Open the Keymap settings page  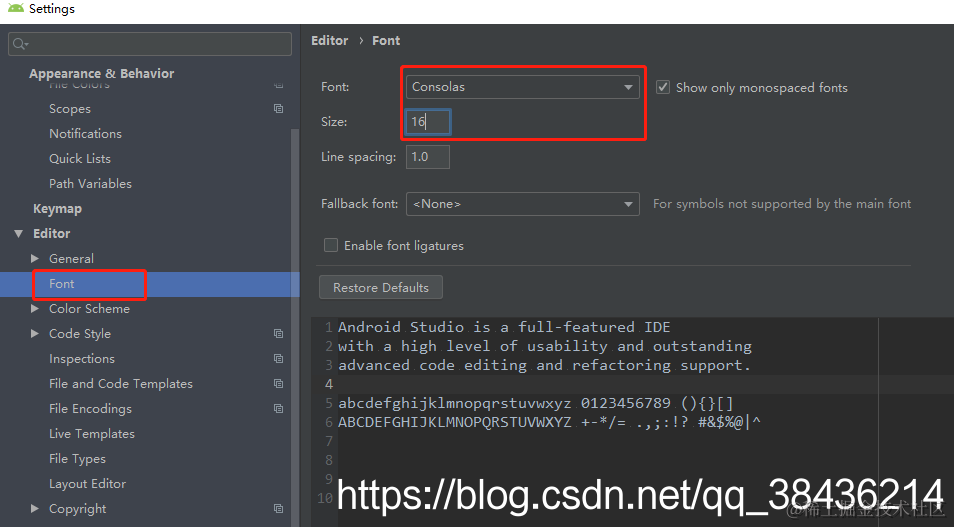coord(57,209)
